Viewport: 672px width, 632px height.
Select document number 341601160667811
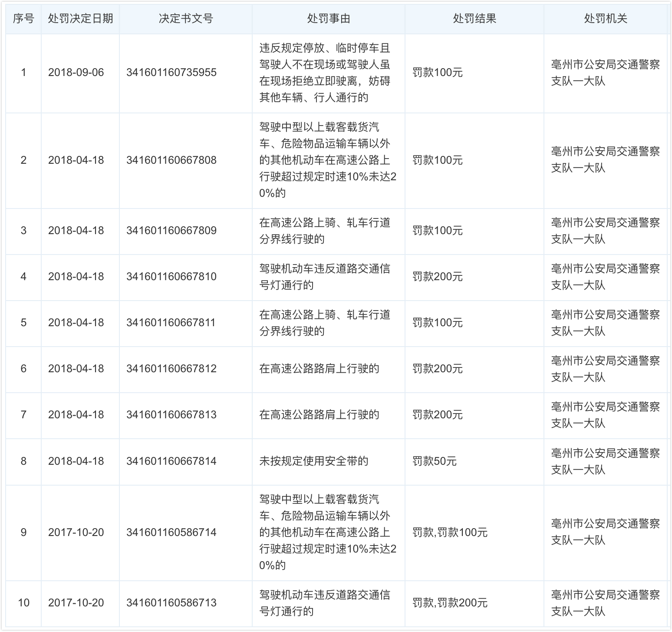pyautogui.click(x=171, y=323)
